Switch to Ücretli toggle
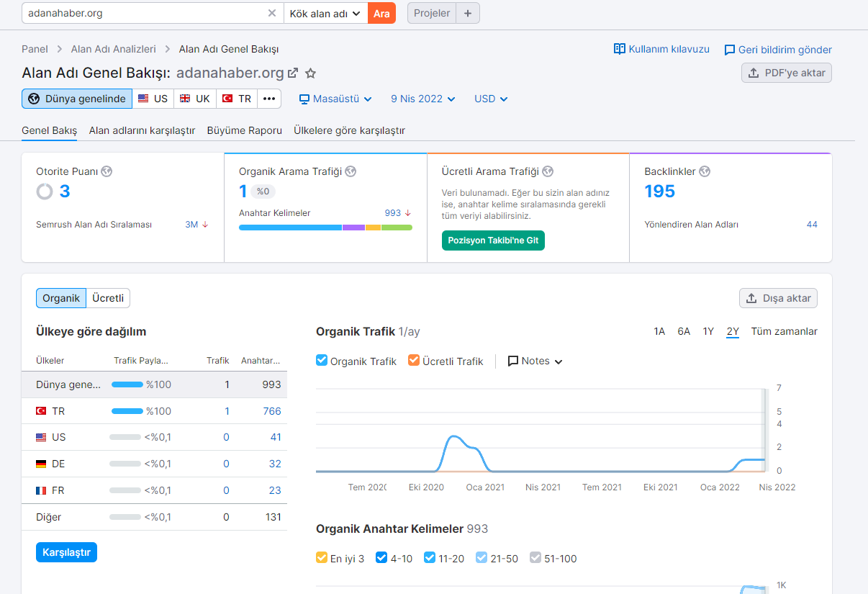Image resolution: width=868 pixels, height=594 pixels. pos(108,298)
